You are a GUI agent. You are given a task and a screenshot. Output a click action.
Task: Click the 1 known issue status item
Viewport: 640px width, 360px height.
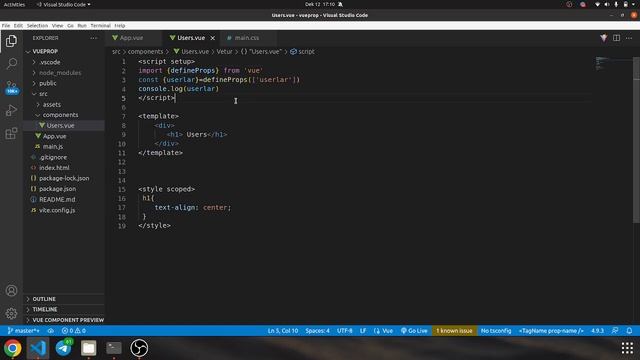454,331
